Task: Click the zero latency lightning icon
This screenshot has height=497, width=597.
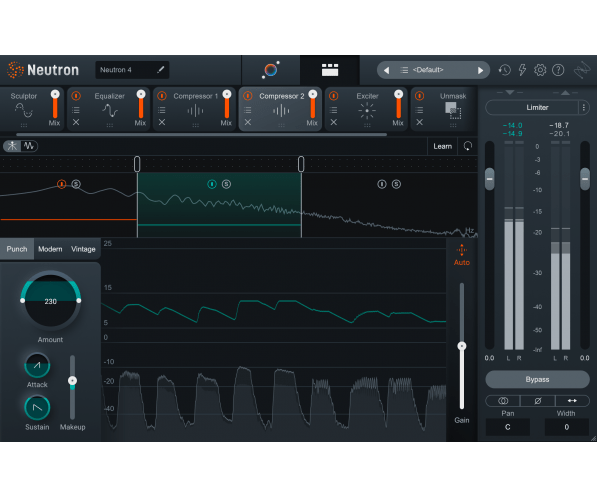Action: click(522, 70)
